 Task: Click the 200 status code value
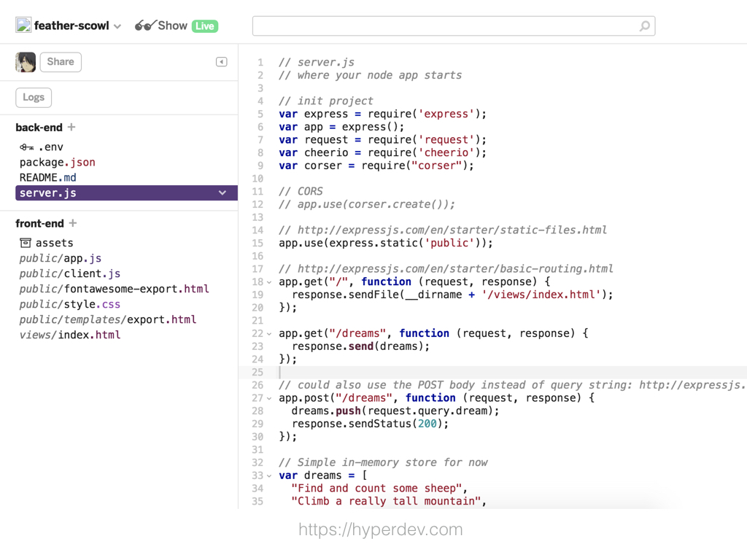coord(427,424)
